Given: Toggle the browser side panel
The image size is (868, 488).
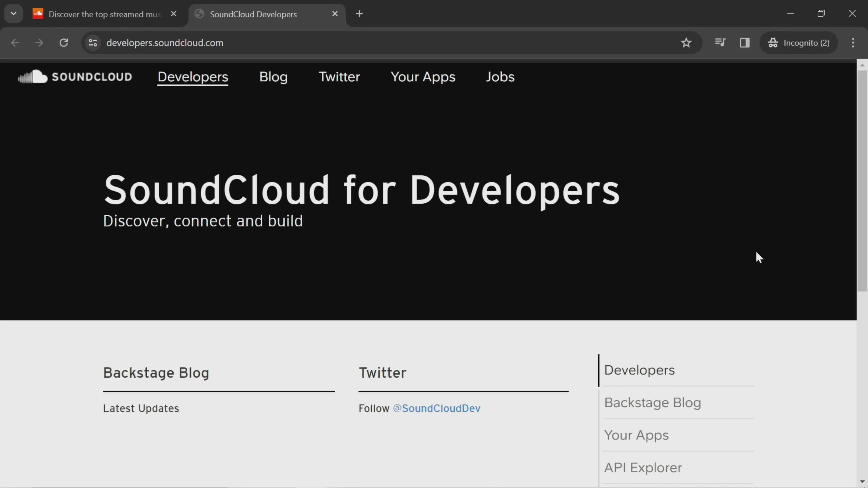Looking at the screenshot, I should (x=745, y=43).
